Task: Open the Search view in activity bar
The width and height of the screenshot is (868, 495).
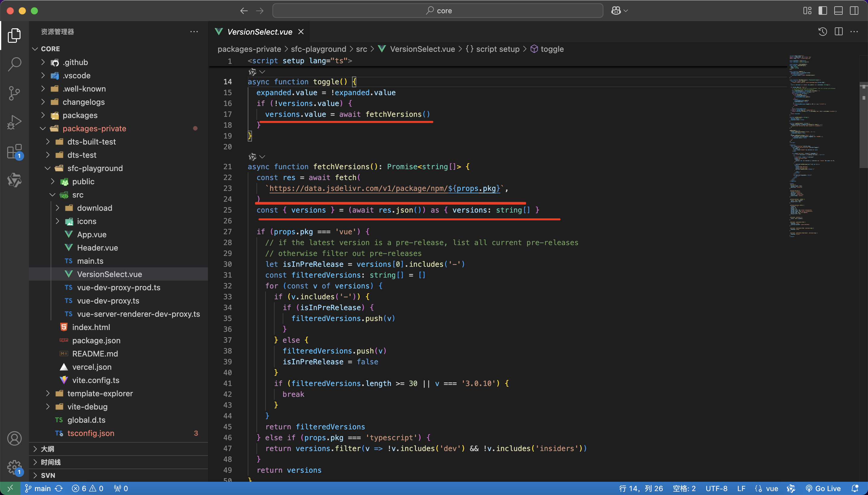Action: click(14, 64)
